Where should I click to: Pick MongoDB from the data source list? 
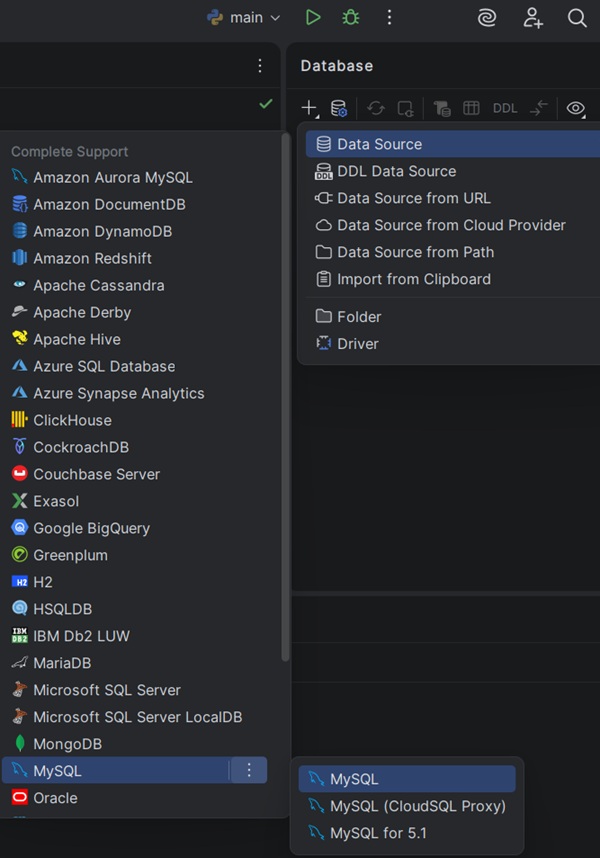point(67,744)
